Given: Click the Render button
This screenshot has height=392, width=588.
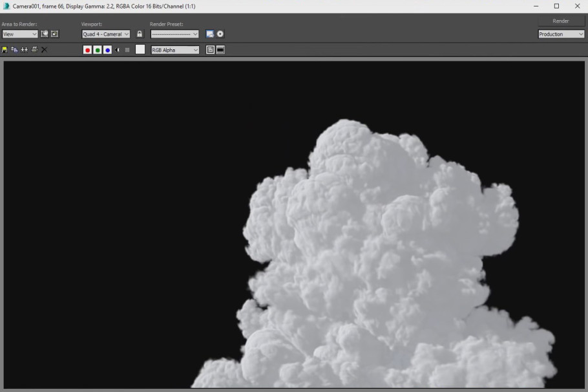Looking at the screenshot, I should click(561, 21).
